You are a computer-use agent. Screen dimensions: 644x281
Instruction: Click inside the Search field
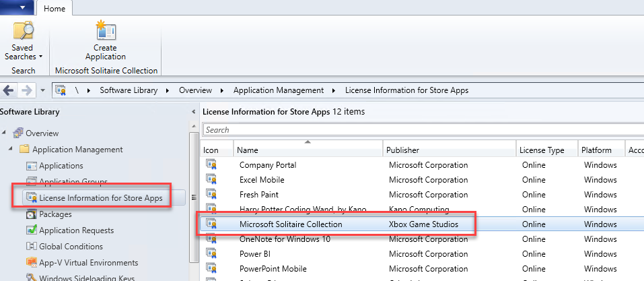tap(423, 130)
